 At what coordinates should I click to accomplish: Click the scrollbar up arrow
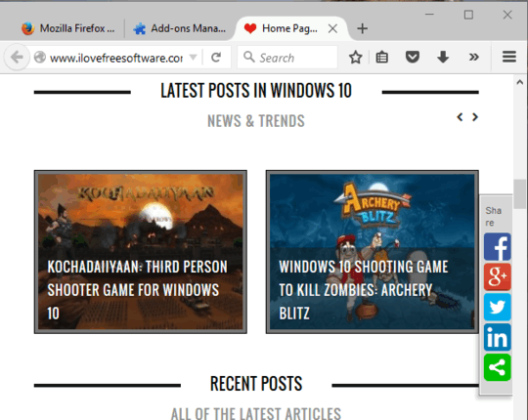click(x=520, y=82)
